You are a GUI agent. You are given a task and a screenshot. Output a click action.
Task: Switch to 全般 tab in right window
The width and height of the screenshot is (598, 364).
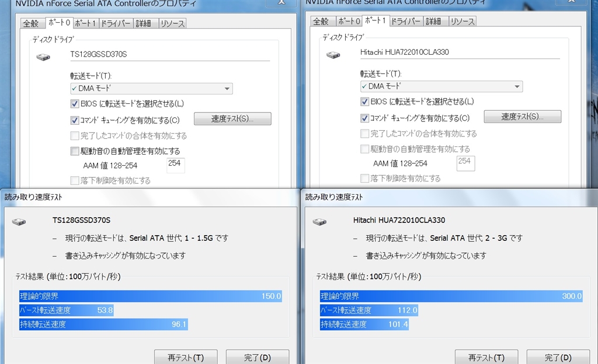point(321,22)
